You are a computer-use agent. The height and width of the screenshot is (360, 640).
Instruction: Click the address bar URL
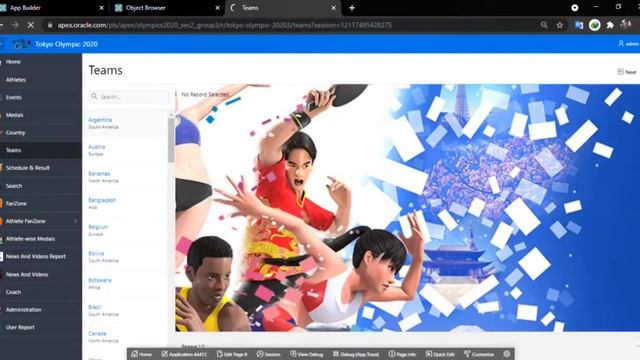pyautogui.click(x=224, y=25)
